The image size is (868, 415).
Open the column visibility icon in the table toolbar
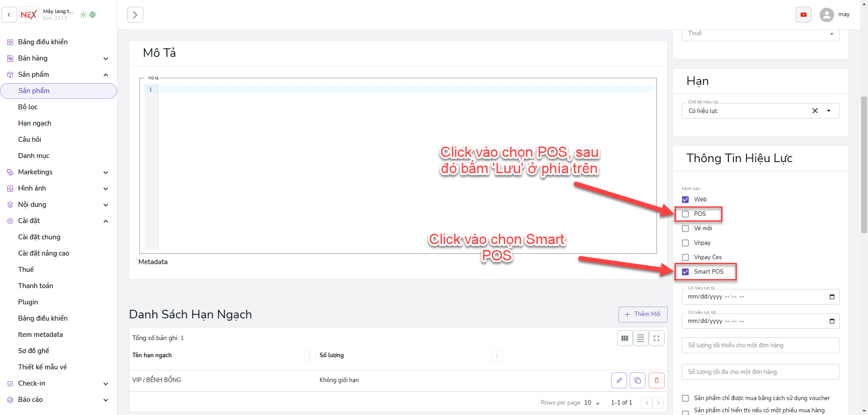[x=625, y=338]
